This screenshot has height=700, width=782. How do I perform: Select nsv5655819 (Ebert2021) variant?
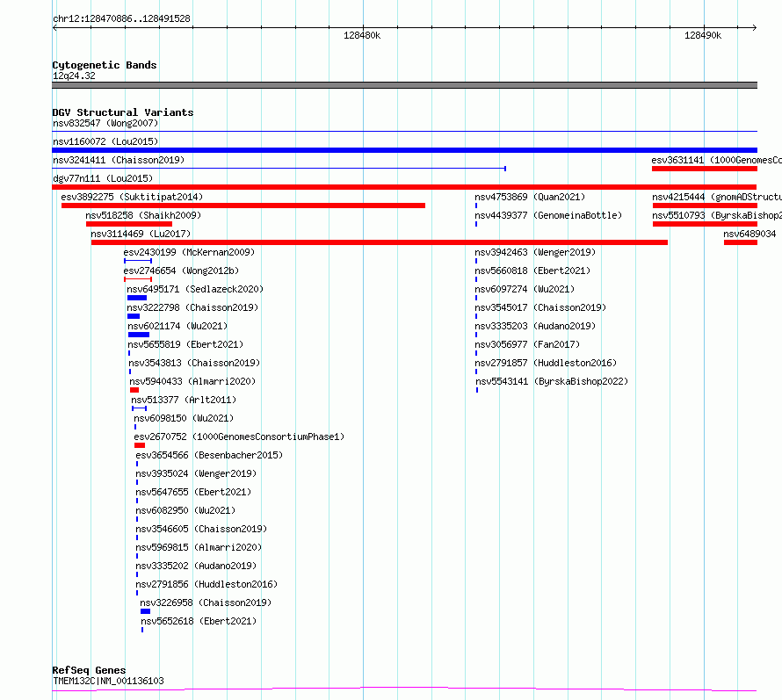tap(185, 344)
